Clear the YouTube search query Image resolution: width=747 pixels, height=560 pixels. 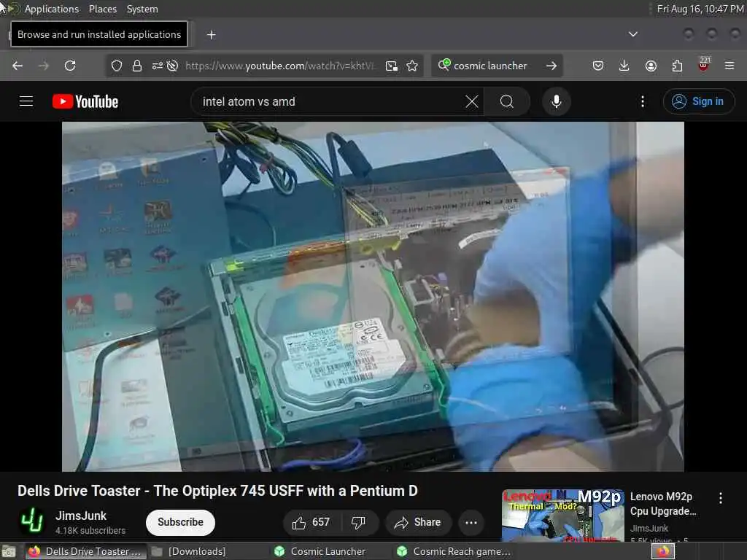pyautogui.click(x=472, y=101)
